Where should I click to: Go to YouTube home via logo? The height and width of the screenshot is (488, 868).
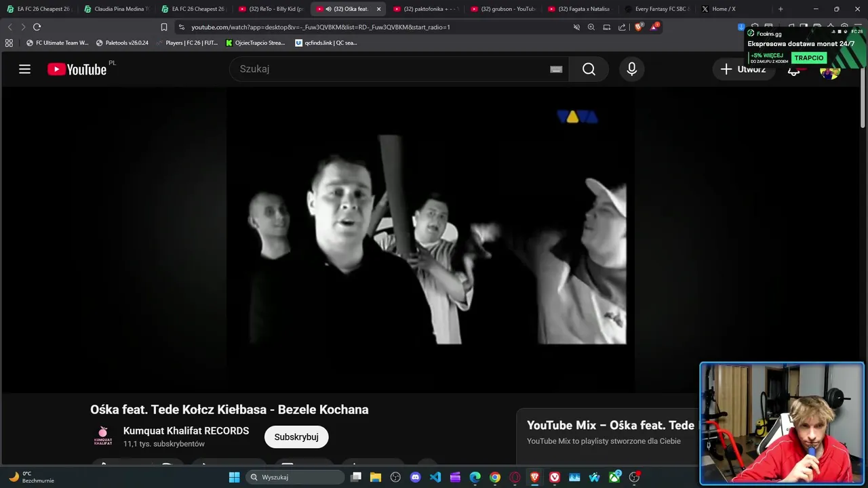(77, 69)
